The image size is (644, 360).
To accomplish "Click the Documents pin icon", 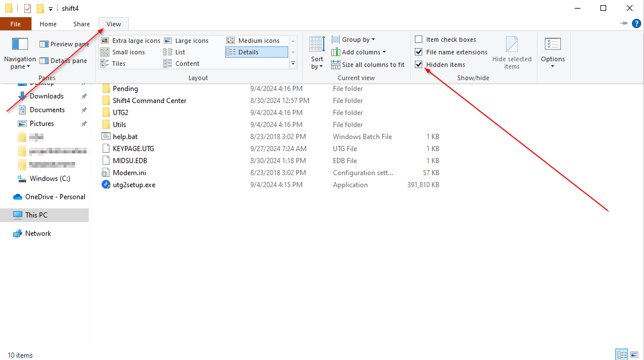I will [x=84, y=110].
